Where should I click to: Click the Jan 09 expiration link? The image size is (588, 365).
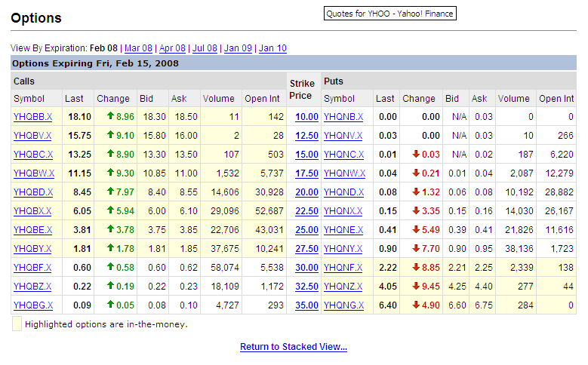(x=238, y=48)
